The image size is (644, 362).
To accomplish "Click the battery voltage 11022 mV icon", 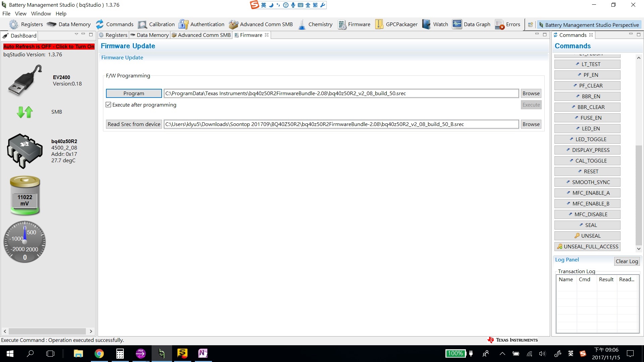I will point(25,195).
